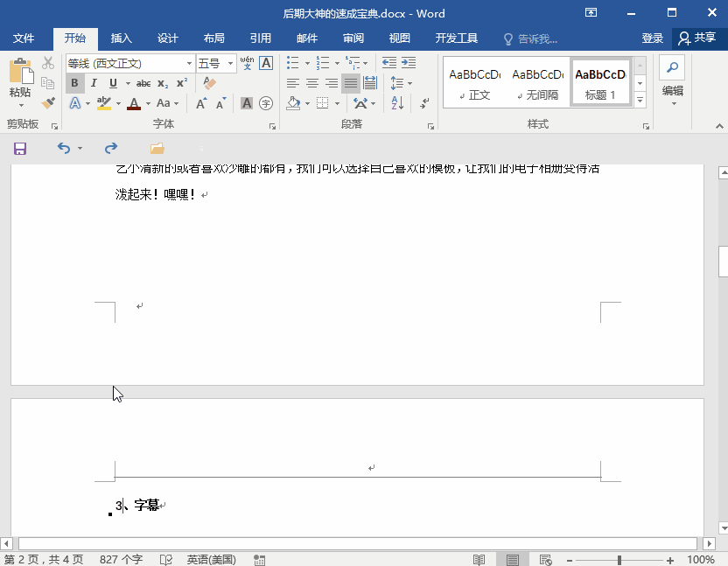This screenshot has height=566, width=728.
Task: Switch to Web Layout view
Action: (x=545, y=560)
